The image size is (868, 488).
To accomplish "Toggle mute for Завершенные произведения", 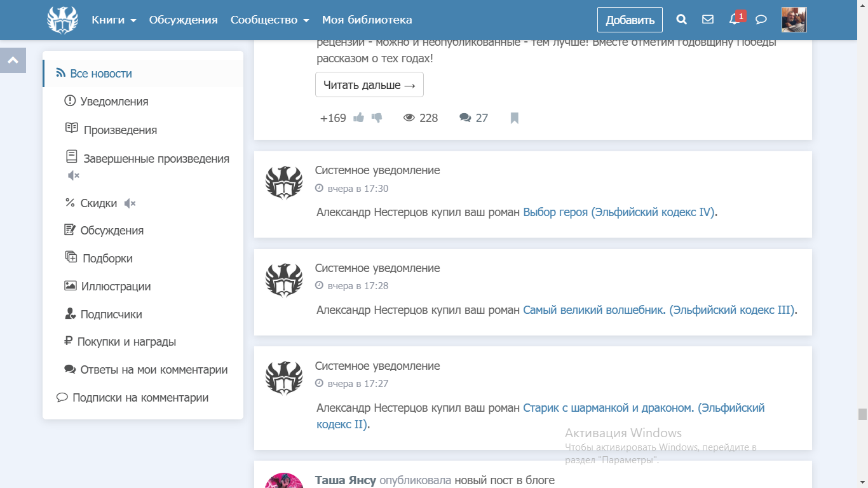I will [x=74, y=175].
